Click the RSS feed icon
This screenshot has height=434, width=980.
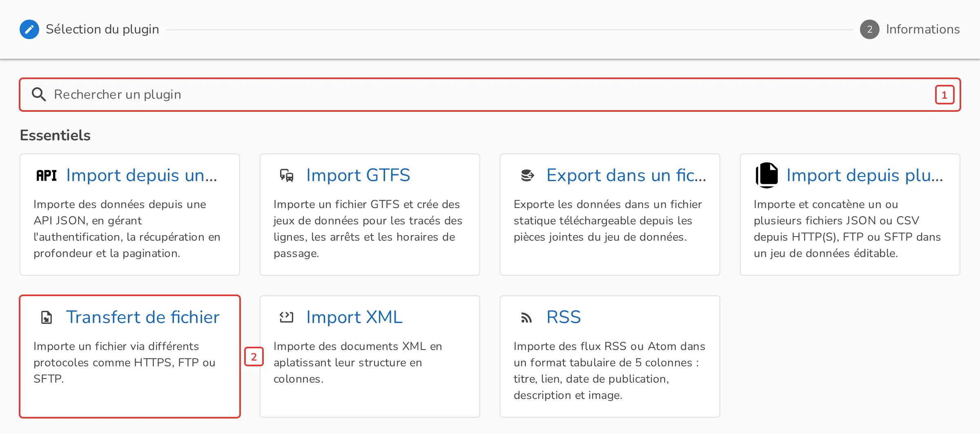coord(527,318)
